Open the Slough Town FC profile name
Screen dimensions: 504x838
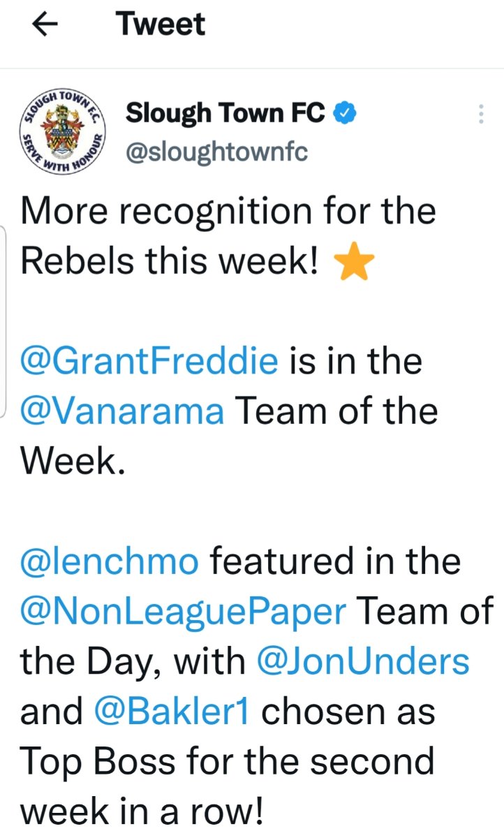pos(225,113)
